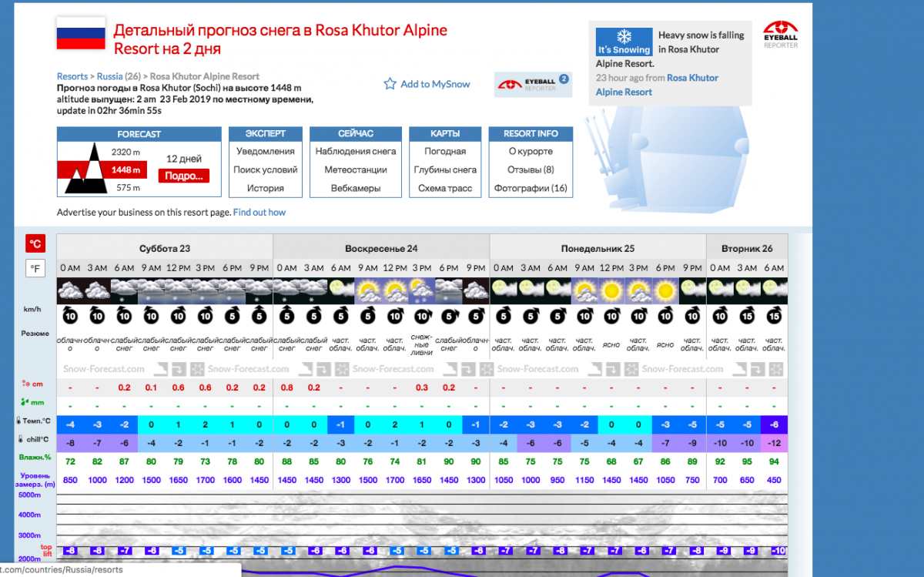Open Погодная maps link
This screenshot has width=924, height=577.
tap(445, 152)
